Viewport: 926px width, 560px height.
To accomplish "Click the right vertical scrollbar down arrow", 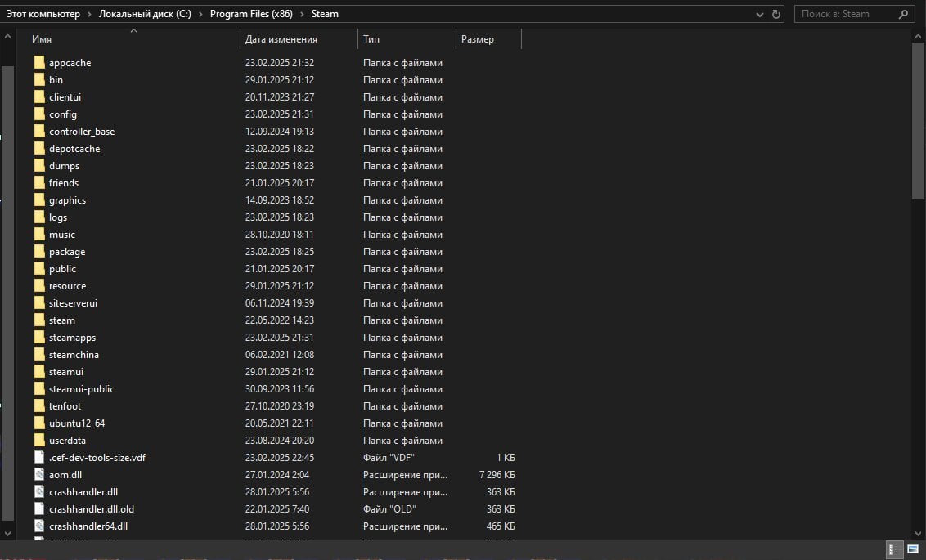I will point(919,534).
